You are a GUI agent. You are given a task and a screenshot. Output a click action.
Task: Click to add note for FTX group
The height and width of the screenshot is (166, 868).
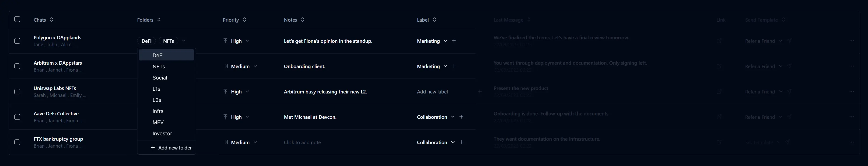point(302,143)
